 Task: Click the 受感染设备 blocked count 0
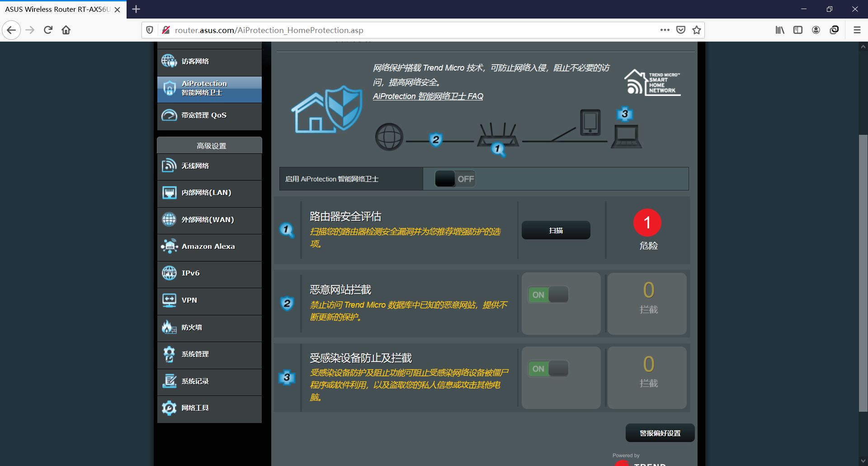[648, 364]
